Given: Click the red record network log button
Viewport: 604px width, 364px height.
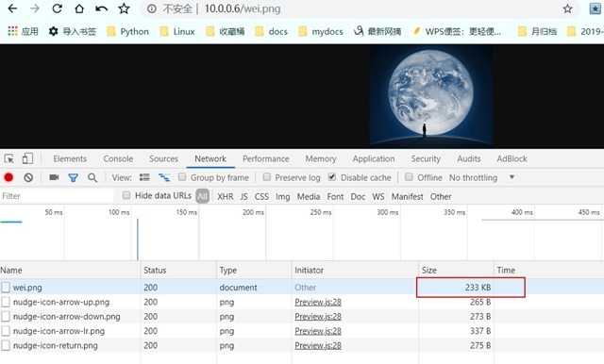Looking at the screenshot, I should pyautogui.click(x=8, y=177).
